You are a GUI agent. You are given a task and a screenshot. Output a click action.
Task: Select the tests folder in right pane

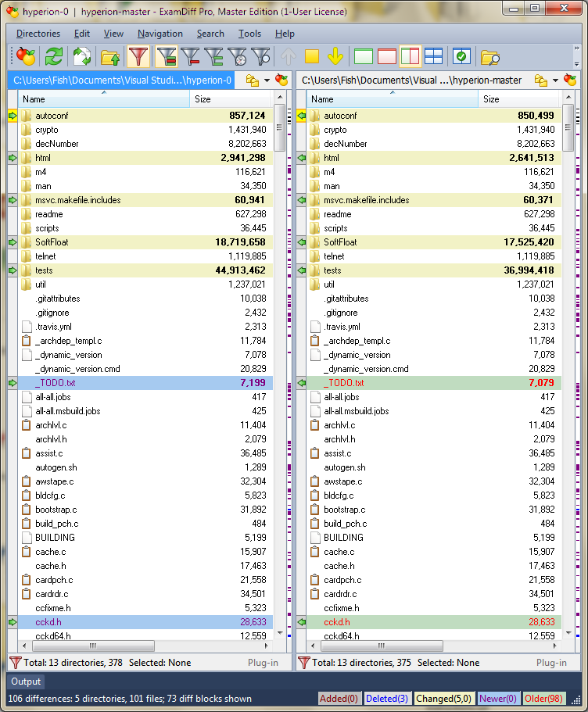[x=433, y=270]
